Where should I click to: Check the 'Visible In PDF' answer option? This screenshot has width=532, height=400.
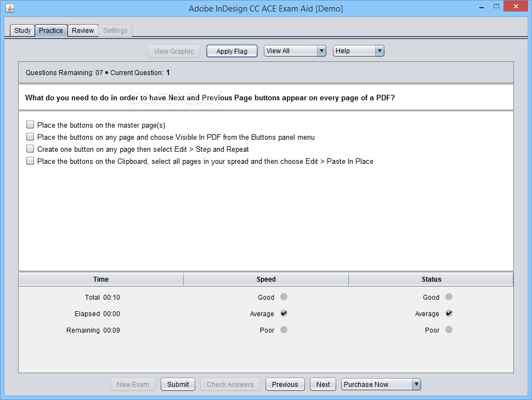[30, 136]
